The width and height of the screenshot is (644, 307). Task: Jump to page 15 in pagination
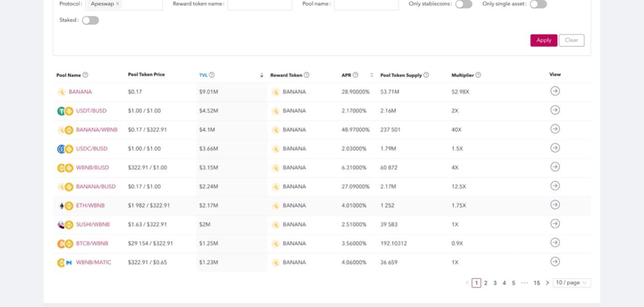pyautogui.click(x=536, y=283)
